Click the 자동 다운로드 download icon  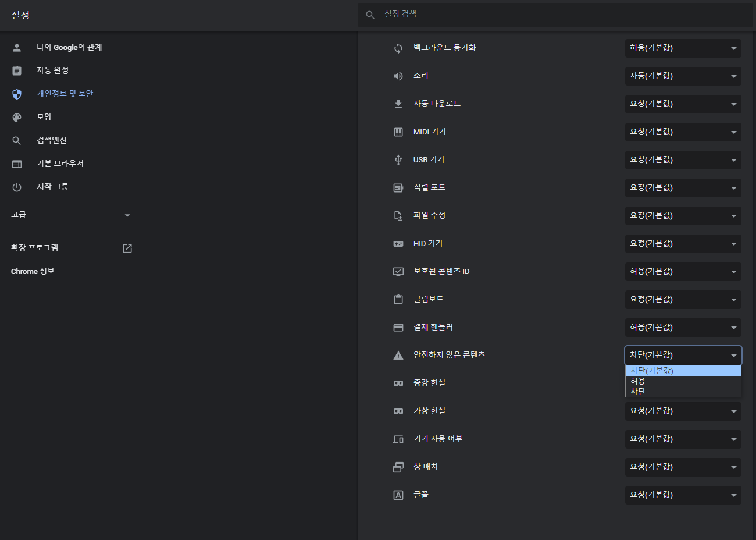click(x=398, y=104)
